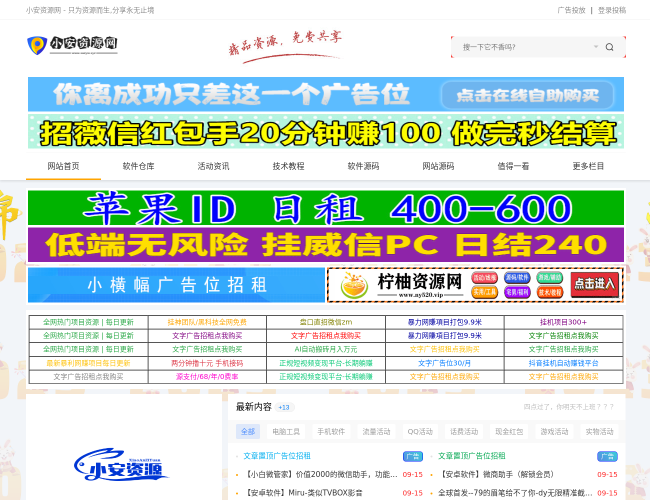Open the 技术教程 nav tab
Image resolution: width=650 pixels, height=500 pixels.
(x=288, y=166)
